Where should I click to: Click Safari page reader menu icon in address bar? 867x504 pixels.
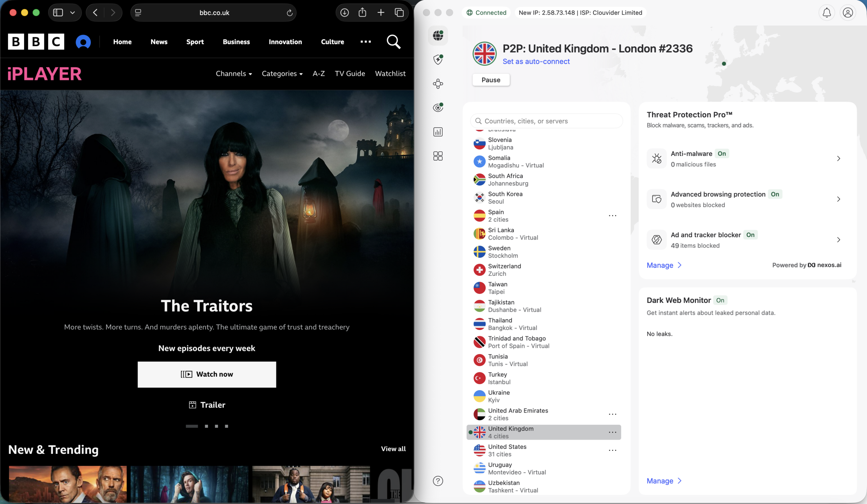tap(138, 13)
